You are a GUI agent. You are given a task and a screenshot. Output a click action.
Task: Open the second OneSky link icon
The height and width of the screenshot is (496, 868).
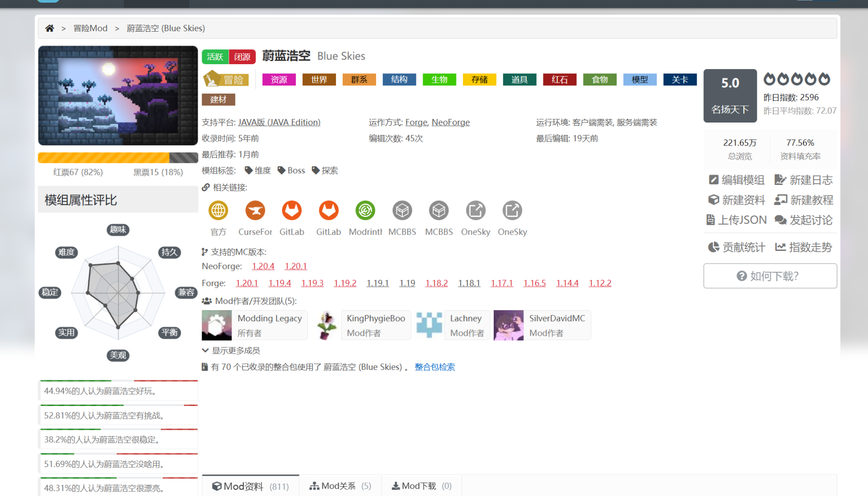coord(512,210)
